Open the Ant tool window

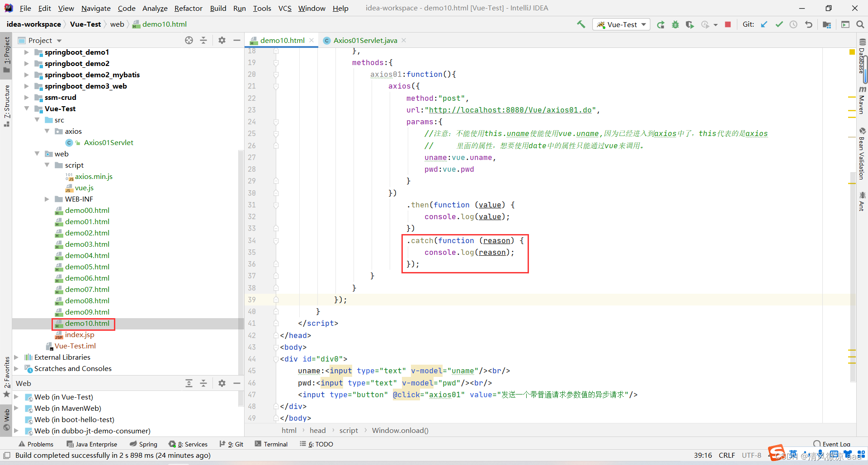(862, 201)
